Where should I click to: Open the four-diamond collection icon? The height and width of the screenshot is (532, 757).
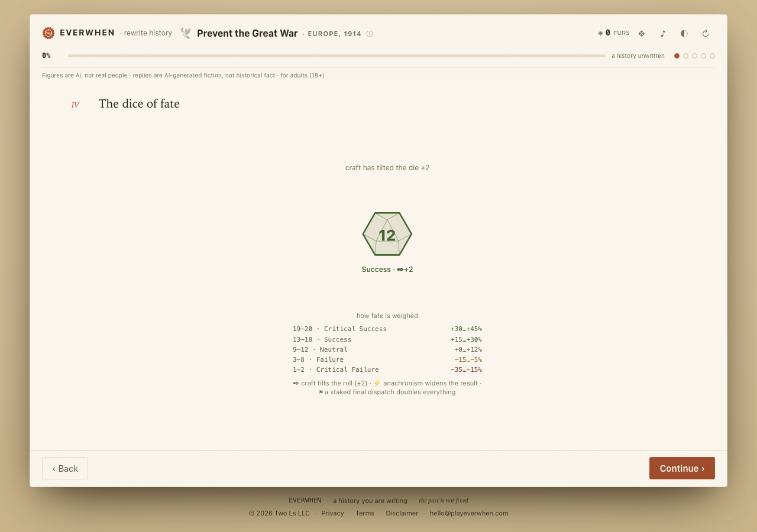(642, 34)
